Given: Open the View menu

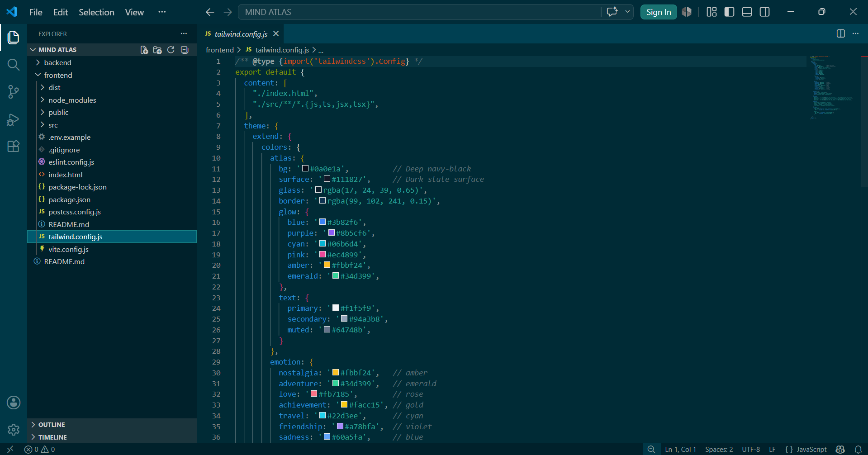Looking at the screenshot, I should [x=134, y=12].
